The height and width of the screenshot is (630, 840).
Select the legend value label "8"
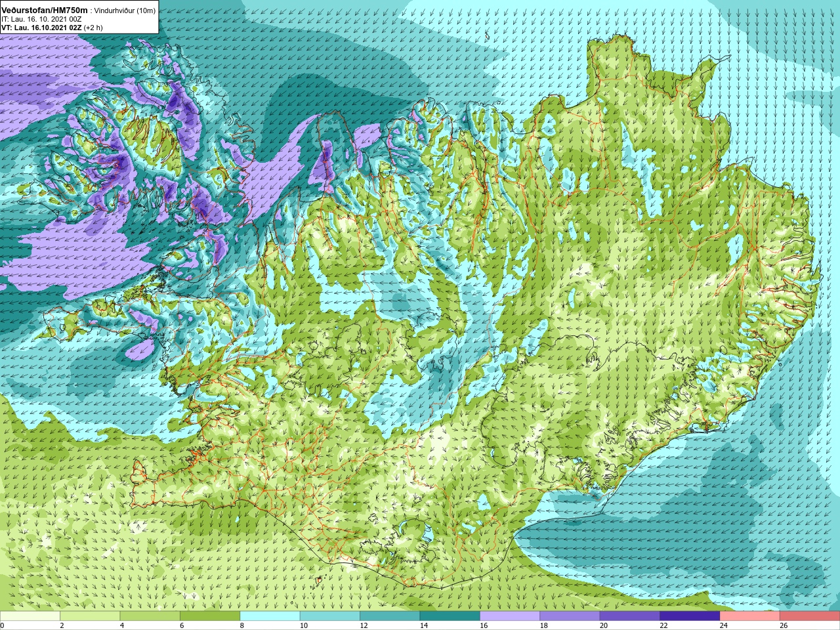click(242, 625)
